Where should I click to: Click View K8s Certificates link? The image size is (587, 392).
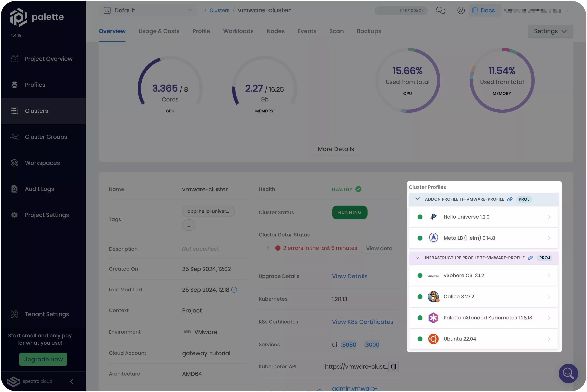(x=362, y=322)
